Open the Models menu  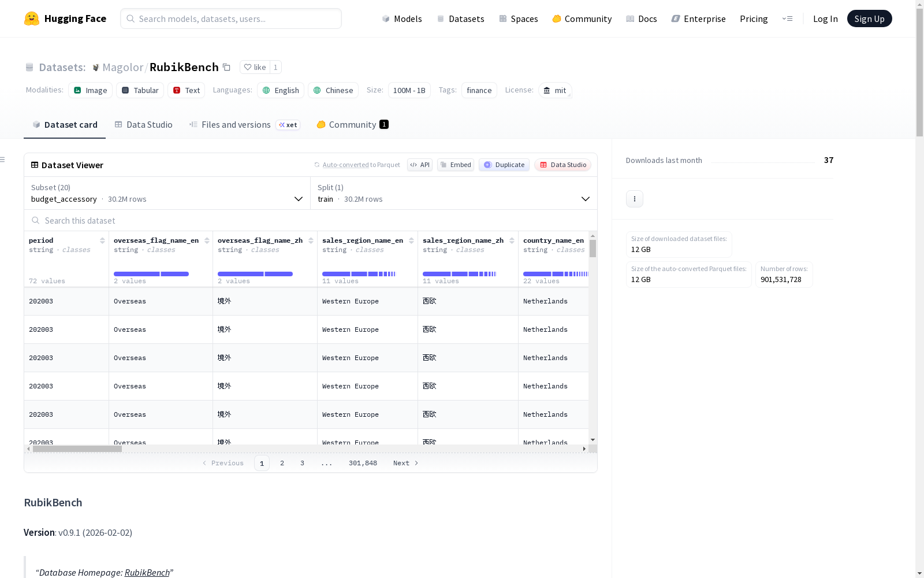coord(402,18)
